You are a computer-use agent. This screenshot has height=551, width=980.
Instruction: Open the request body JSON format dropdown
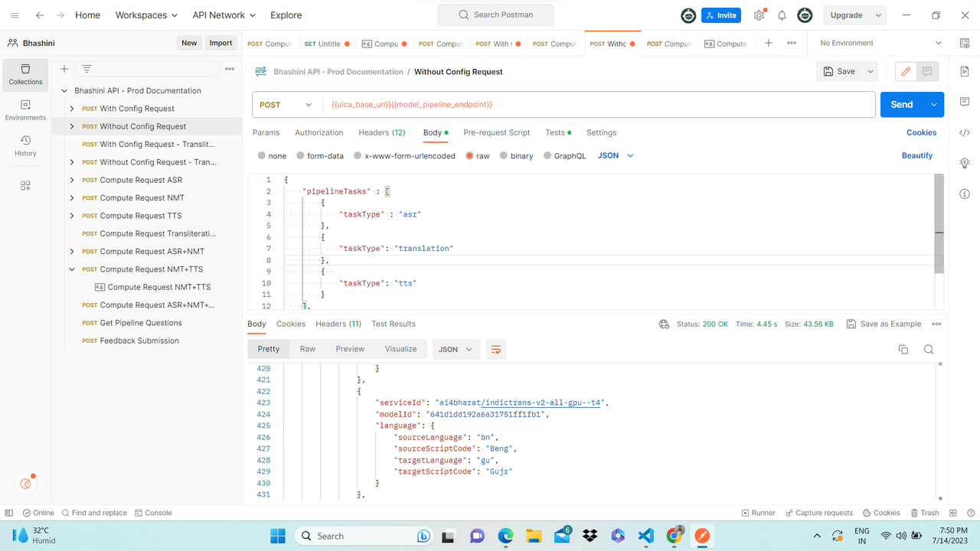pos(616,155)
